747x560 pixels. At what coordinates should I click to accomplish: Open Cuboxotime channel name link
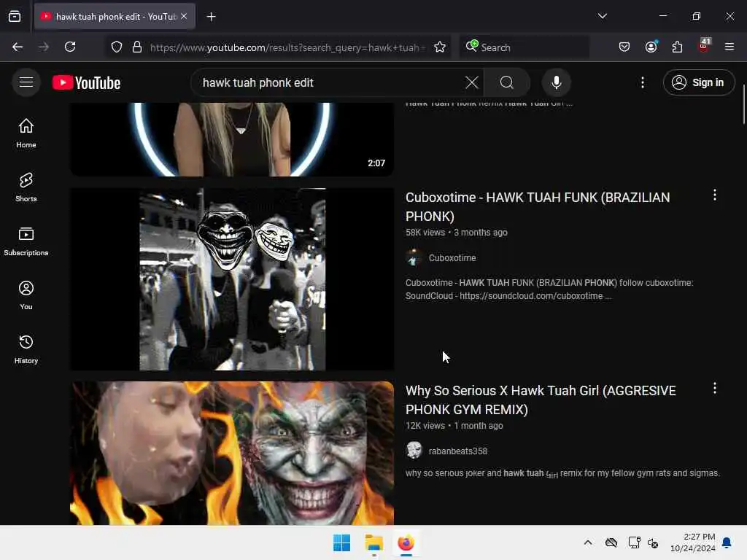452,257
